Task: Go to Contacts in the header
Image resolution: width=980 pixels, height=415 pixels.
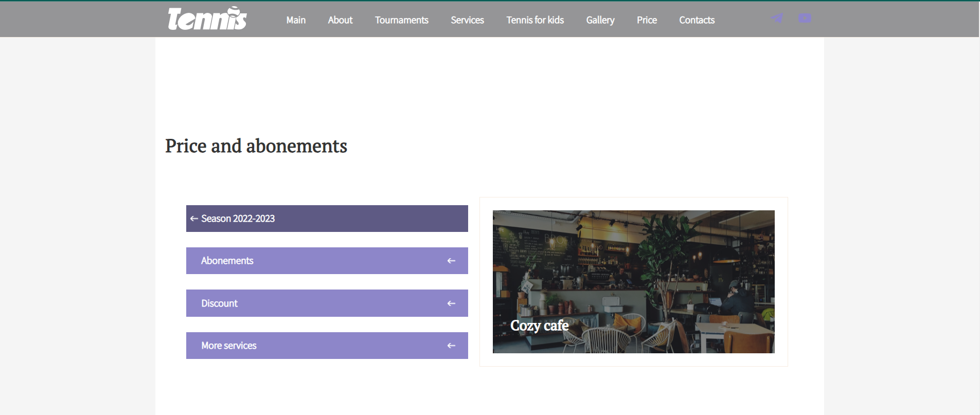Action: [x=697, y=20]
